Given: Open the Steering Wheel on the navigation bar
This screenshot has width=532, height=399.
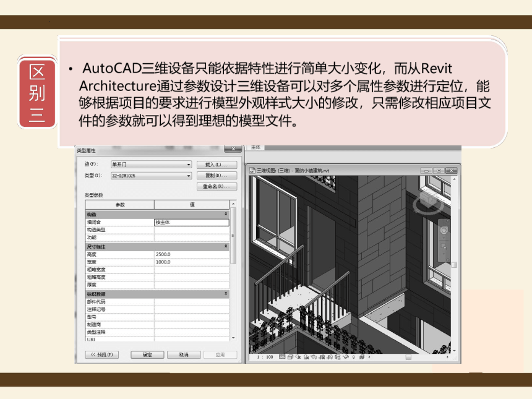Looking at the screenshot, I should (444, 230).
